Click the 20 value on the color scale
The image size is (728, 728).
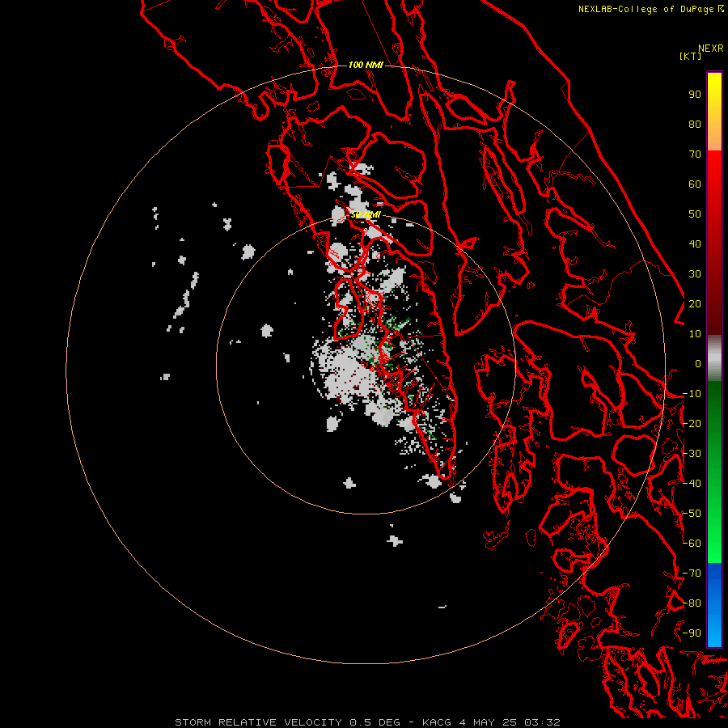click(695, 304)
